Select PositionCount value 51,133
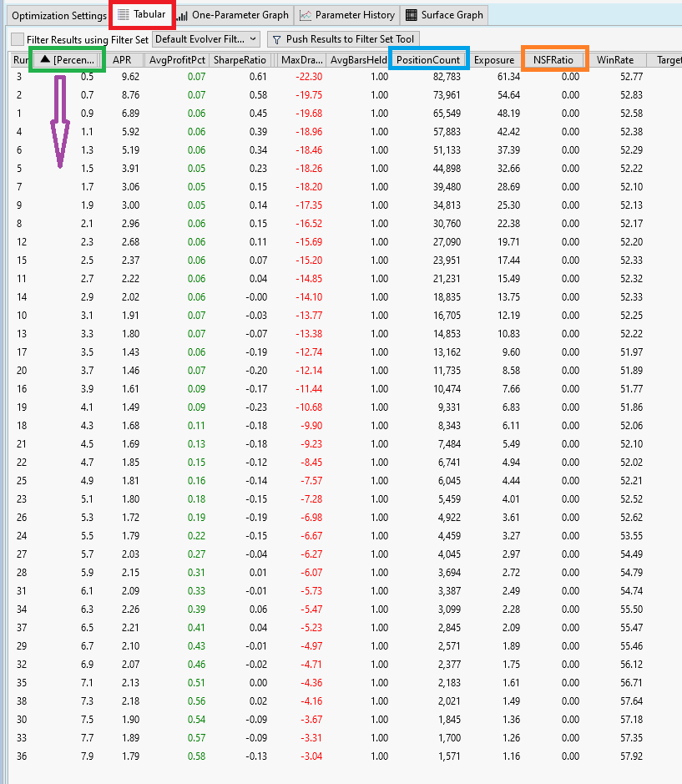The width and height of the screenshot is (682, 784). [x=447, y=150]
